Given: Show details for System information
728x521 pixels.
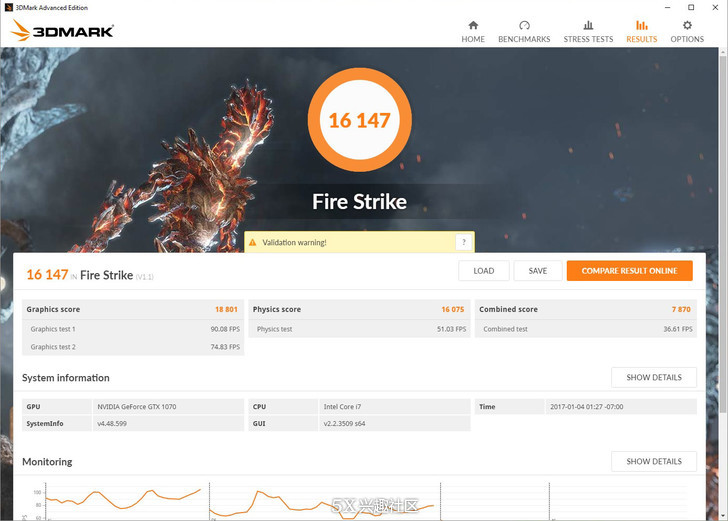Looking at the screenshot, I should point(654,378).
